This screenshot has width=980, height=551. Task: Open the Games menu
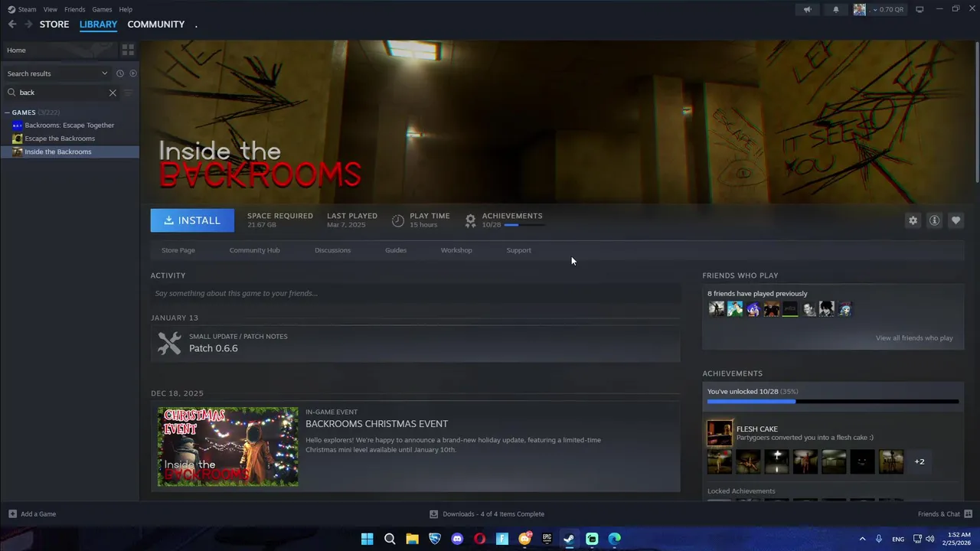tap(102, 9)
